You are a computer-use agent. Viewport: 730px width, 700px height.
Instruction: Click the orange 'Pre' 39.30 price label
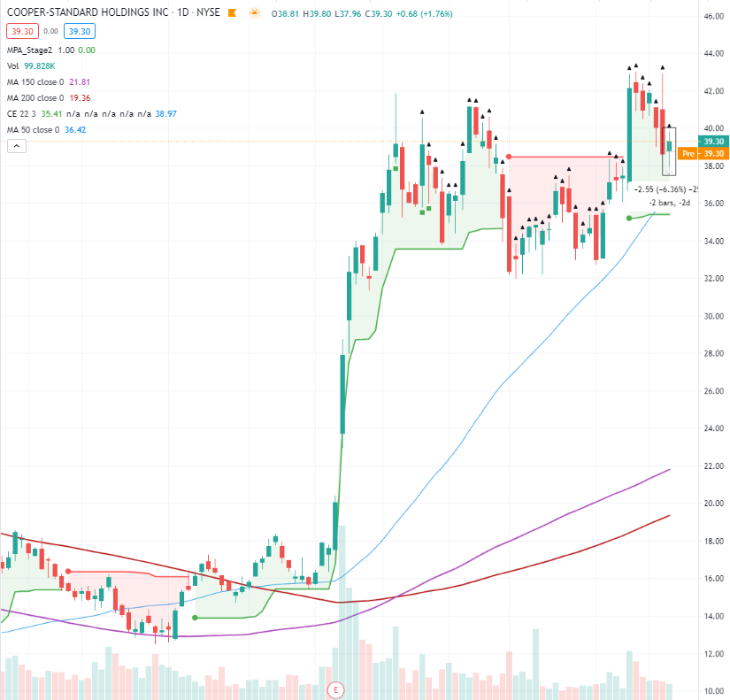(701, 153)
